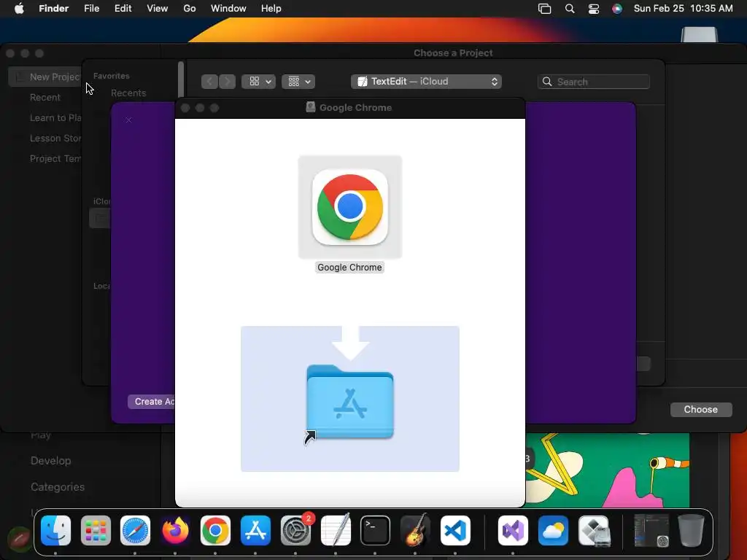The width and height of the screenshot is (747, 560).
Task: Open Finder from the Dock
Action: point(55,531)
